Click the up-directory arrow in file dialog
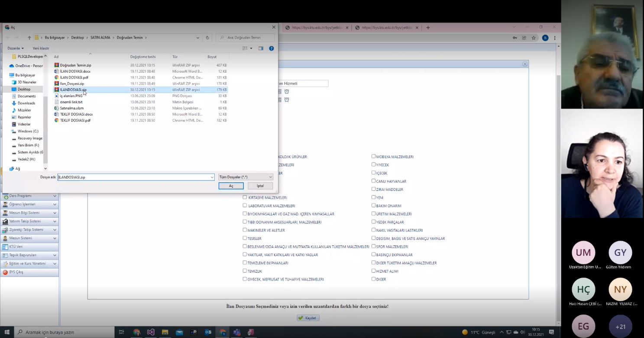This screenshot has width=644, height=338. click(x=29, y=38)
